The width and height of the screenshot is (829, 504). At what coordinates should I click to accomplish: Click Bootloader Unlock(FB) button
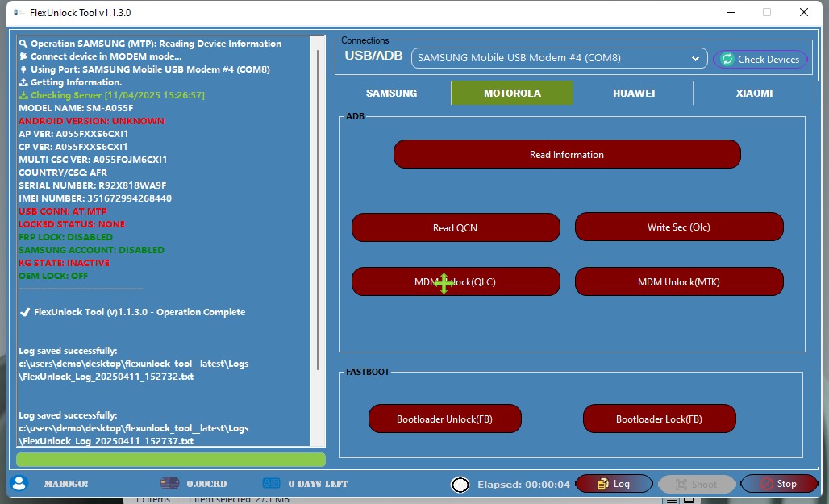[x=444, y=419]
